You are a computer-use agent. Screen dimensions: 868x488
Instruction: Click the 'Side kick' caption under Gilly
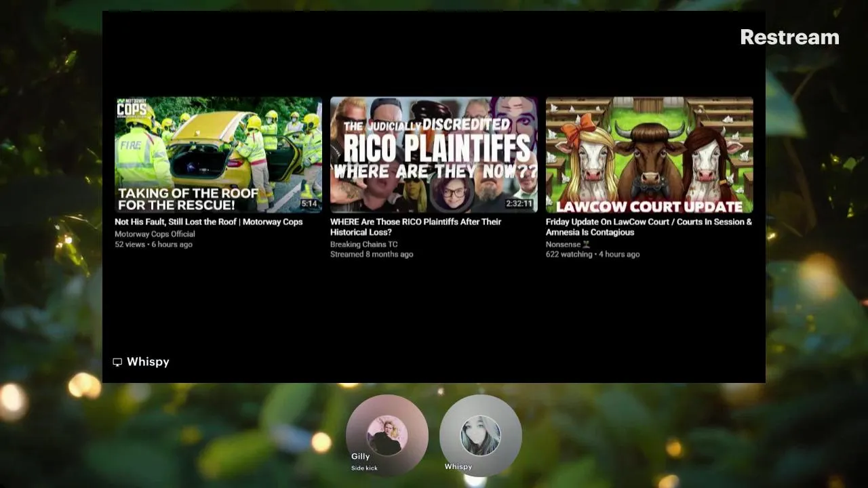[364, 468]
